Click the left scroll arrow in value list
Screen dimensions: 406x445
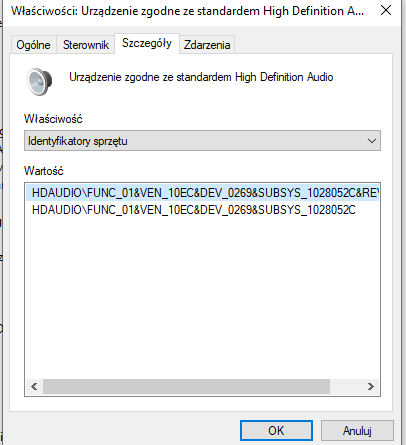[x=34, y=386]
